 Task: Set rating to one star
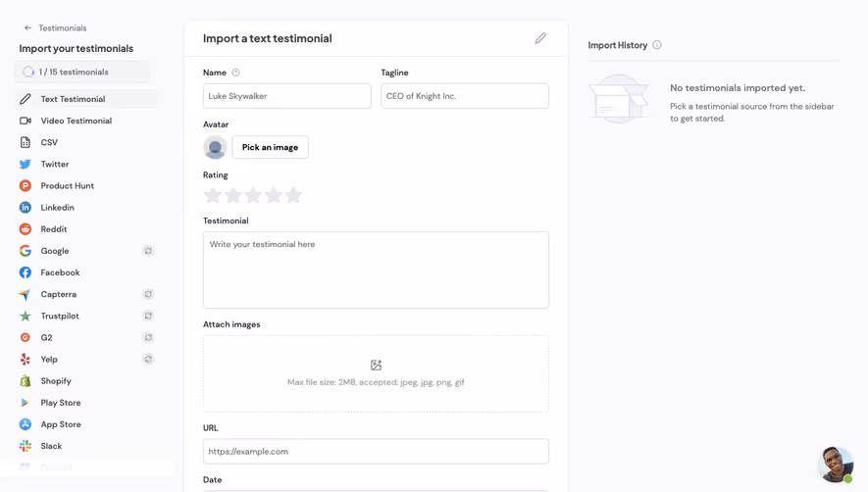click(x=213, y=195)
